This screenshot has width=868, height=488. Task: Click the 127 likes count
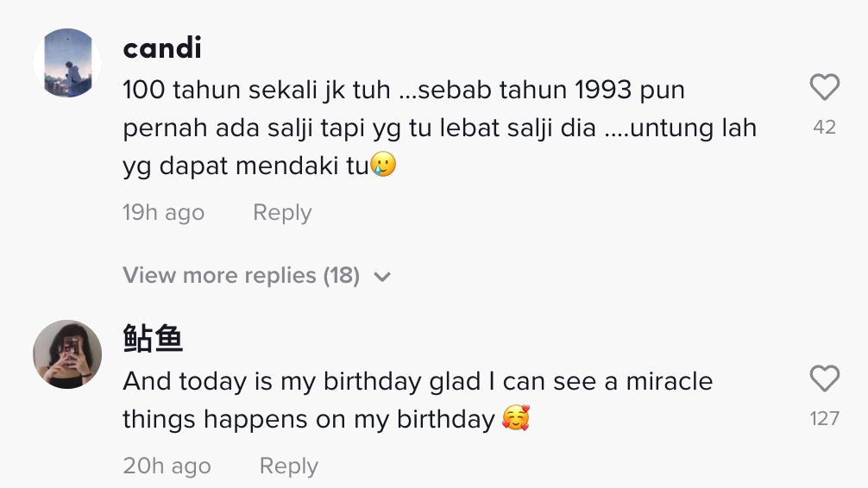tap(825, 418)
